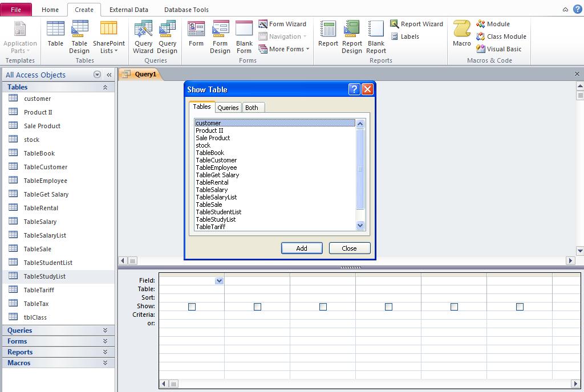Click query grid horizontal scroll right arrow
Image resolution: width=584 pixels, height=392 pixels.
click(576, 383)
